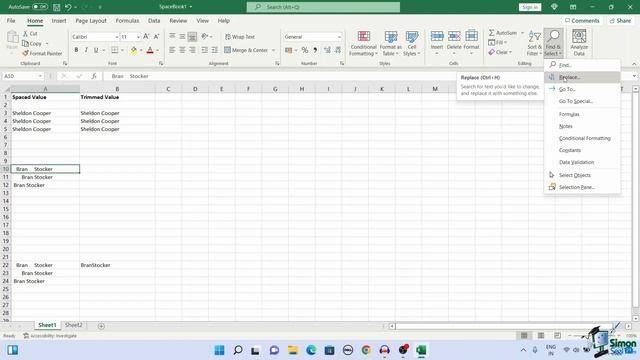Screen dimensions: 640x360
Task: Click the Decrease Font Size icon
Action: click(156, 37)
